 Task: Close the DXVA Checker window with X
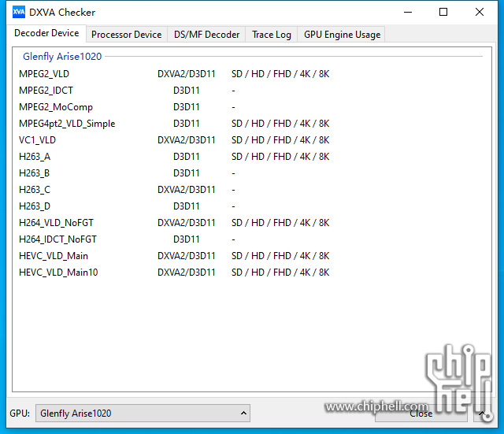(x=480, y=13)
